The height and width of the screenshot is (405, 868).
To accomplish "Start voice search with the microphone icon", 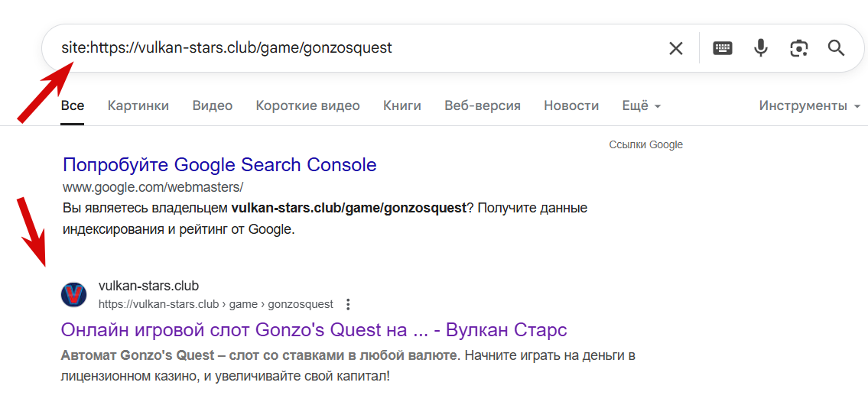I will click(761, 48).
